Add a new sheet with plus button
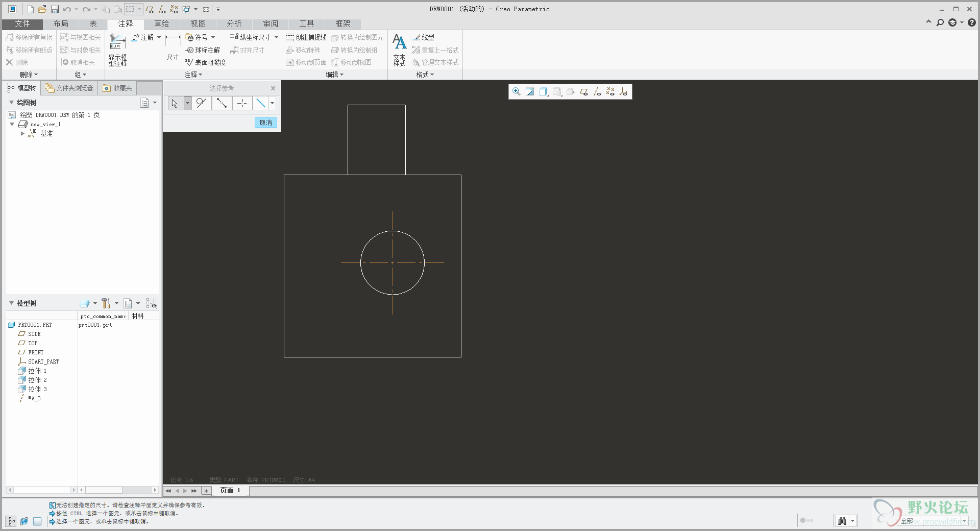 (206, 491)
